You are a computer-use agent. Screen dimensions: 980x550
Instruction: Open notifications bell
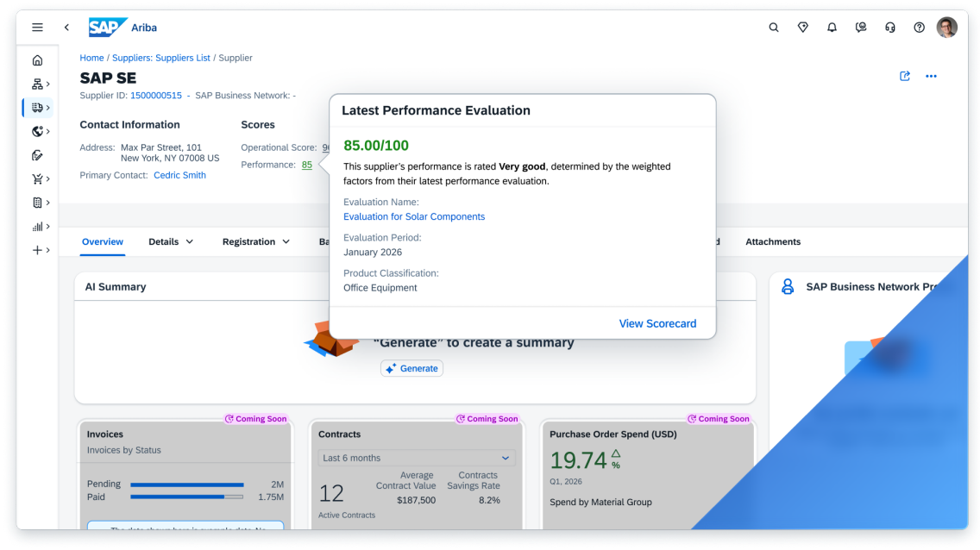(832, 28)
